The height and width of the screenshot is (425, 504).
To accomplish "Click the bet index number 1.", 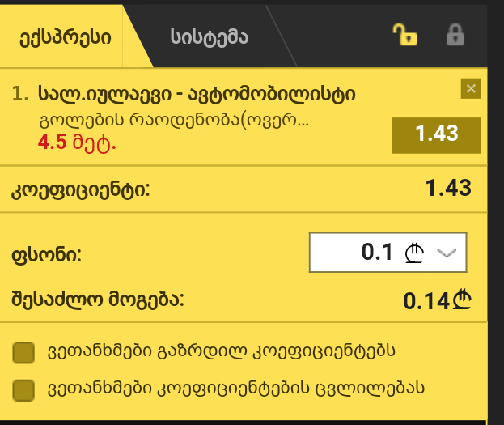I will click(20, 94).
